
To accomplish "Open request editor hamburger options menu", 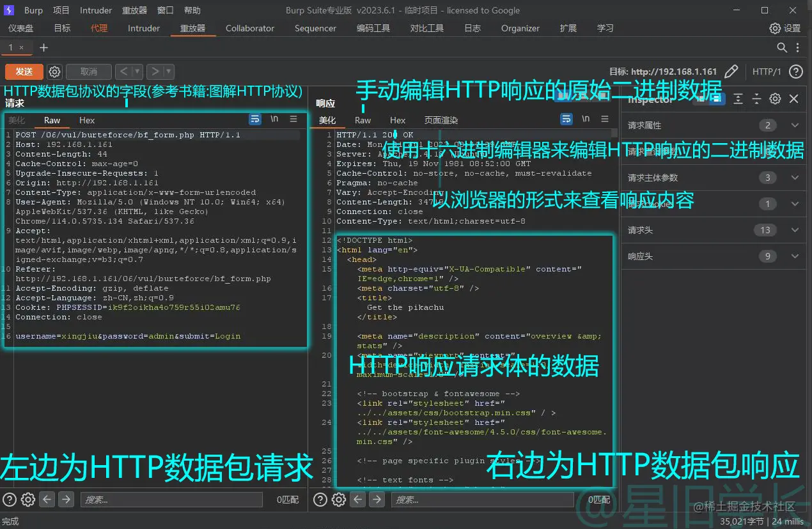I will click(x=293, y=119).
